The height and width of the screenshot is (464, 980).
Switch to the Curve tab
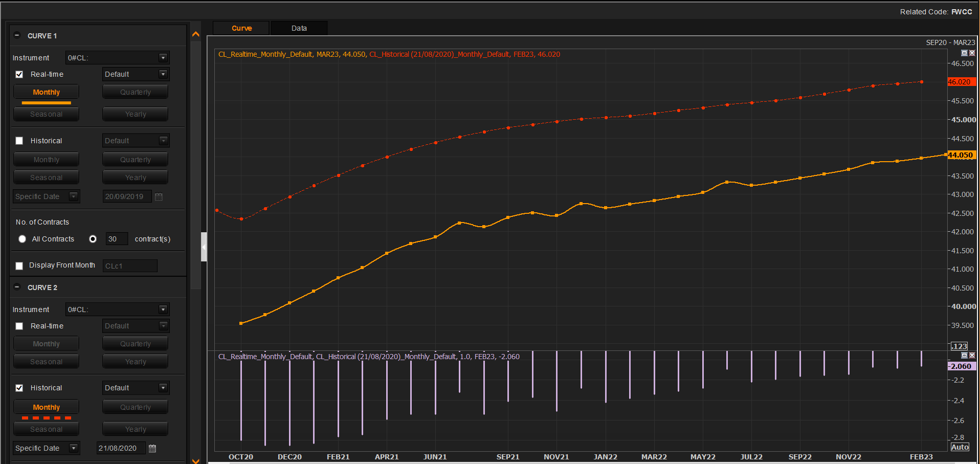tap(241, 28)
